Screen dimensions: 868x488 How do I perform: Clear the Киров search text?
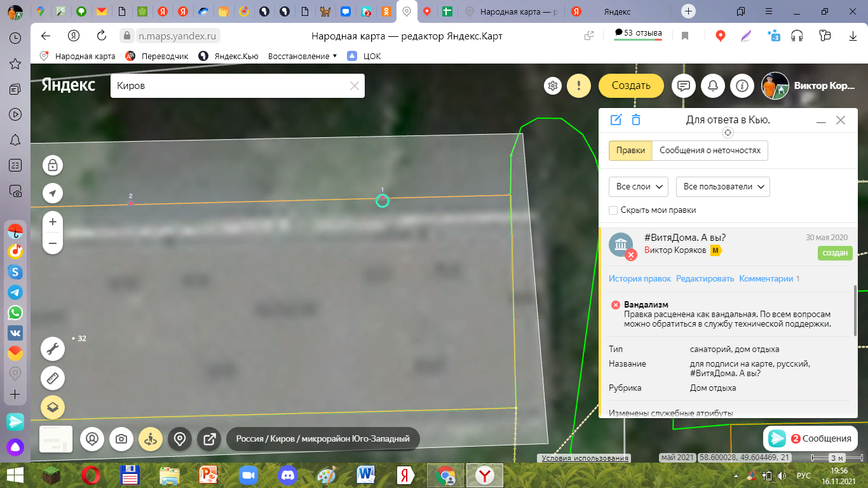tap(355, 86)
